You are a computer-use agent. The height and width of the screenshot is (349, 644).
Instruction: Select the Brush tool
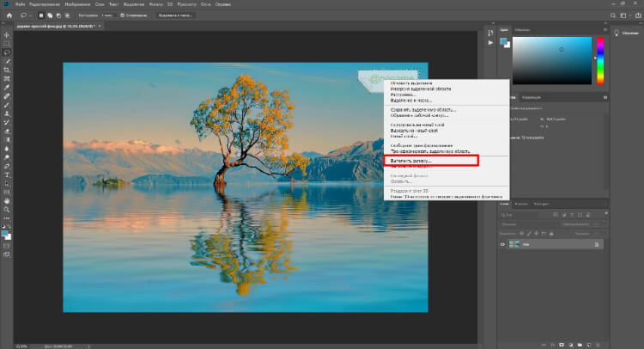point(7,105)
